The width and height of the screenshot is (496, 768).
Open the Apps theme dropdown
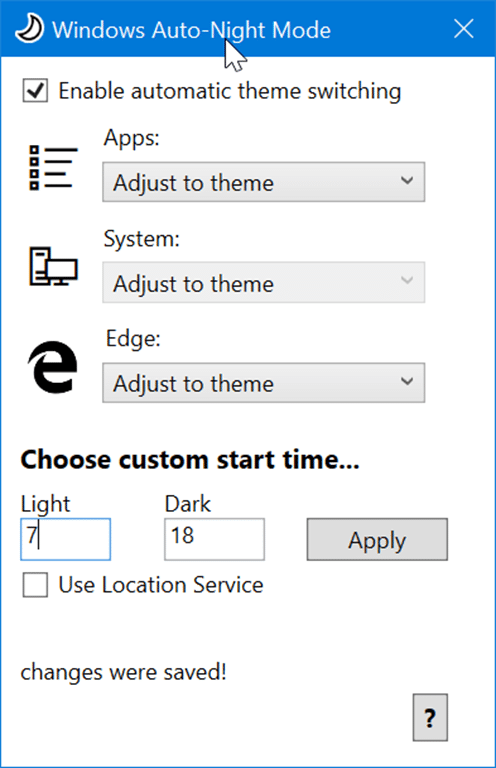click(x=263, y=182)
